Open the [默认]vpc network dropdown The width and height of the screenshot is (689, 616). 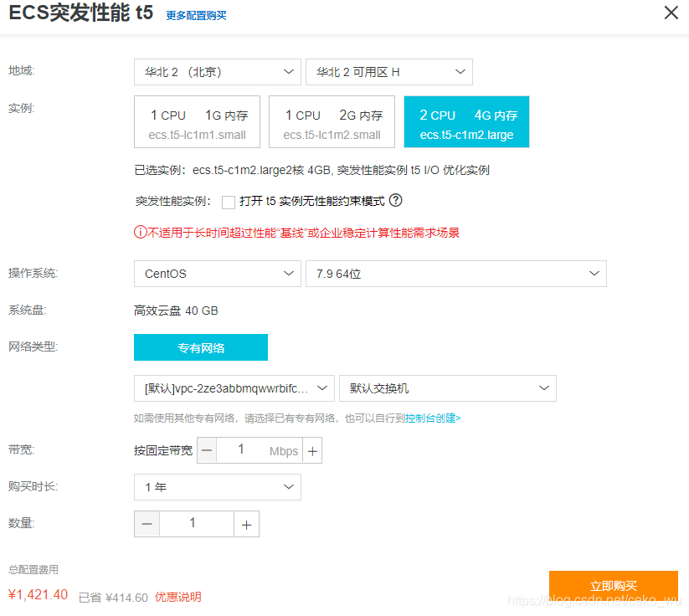pyautogui.click(x=234, y=388)
